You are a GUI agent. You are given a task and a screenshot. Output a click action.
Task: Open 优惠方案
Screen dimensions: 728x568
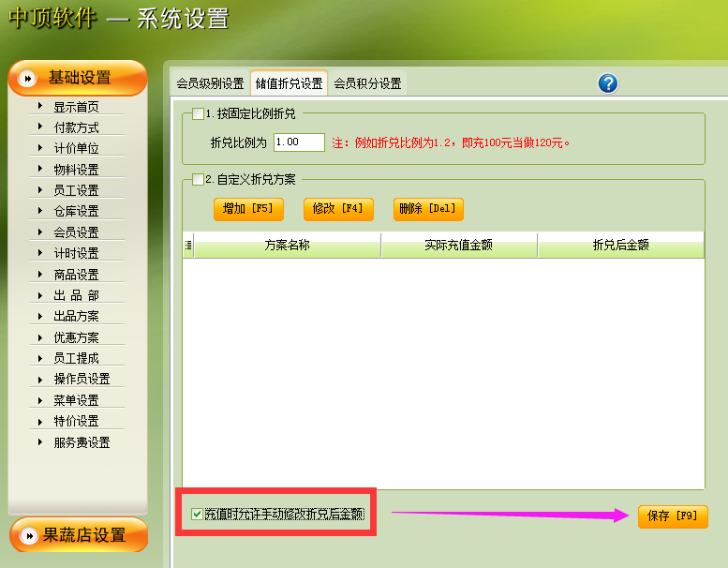[x=77, y=337]
